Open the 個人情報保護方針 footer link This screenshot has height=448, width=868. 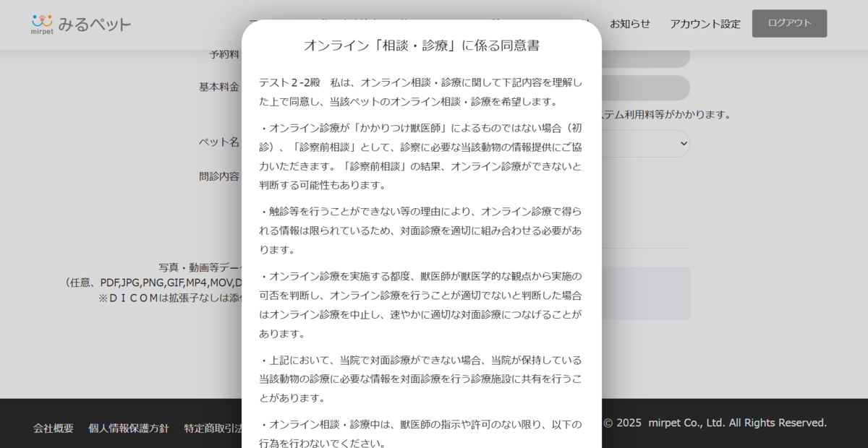pos(129,428)
